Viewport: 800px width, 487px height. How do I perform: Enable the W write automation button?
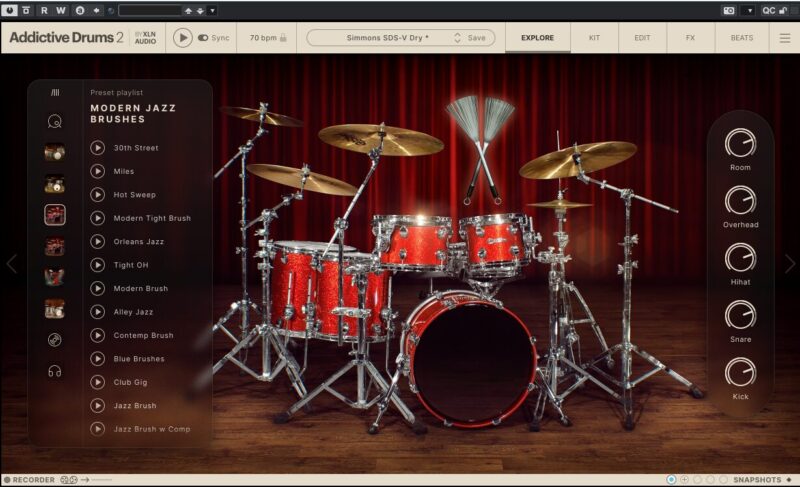pyautogui.click(x=61, y=10)
